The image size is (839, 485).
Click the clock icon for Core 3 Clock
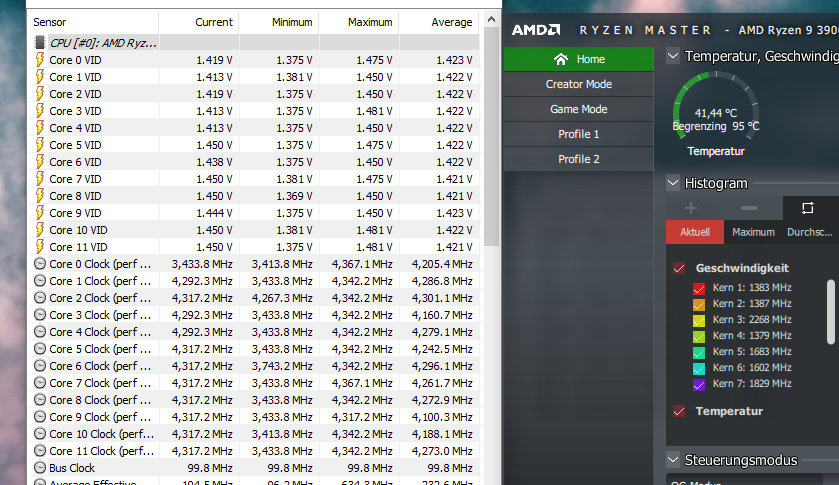(40, 315)
